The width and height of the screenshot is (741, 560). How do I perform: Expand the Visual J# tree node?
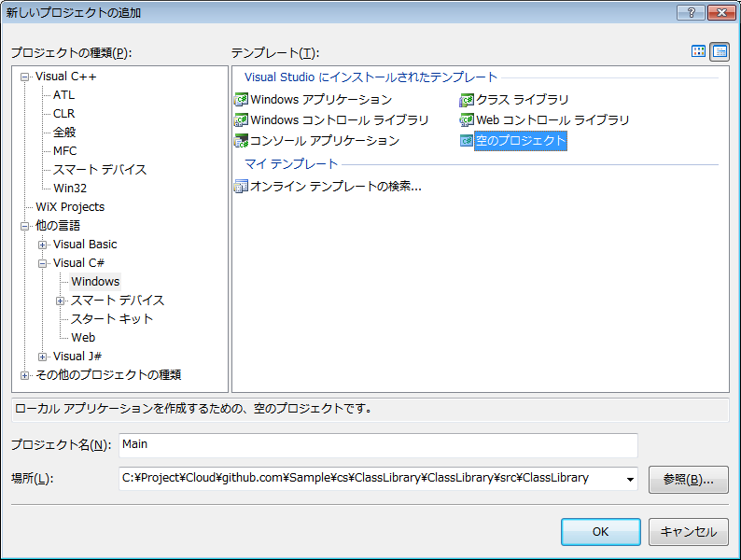click(43, 357)
